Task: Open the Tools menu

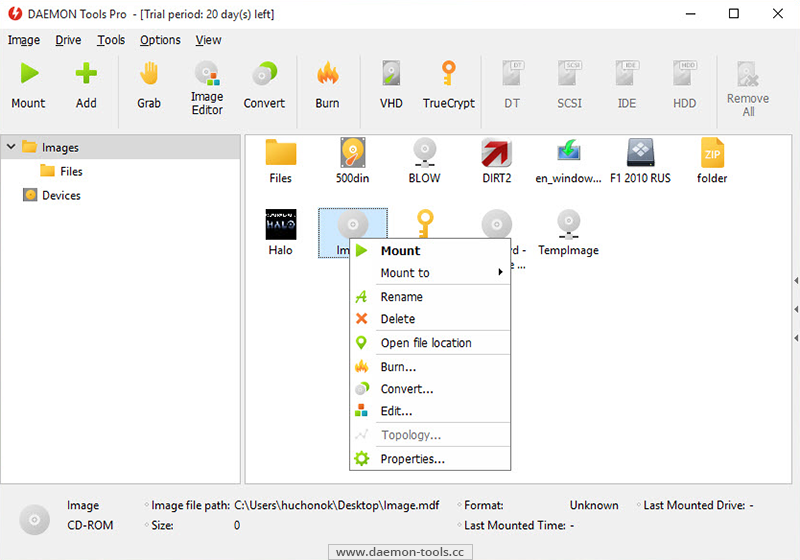Action: 111,40
